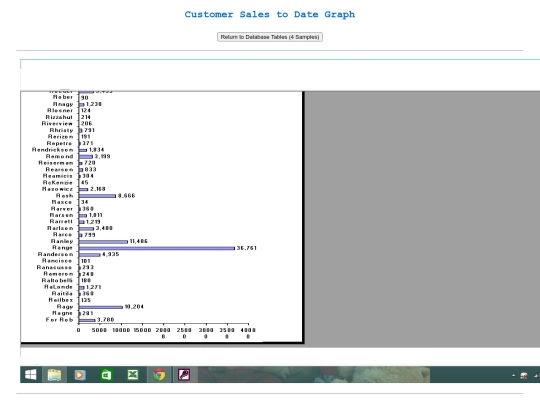Click the Railbox customer label
The height and width of the screenshot is (405, 540).
click(61, 300)
